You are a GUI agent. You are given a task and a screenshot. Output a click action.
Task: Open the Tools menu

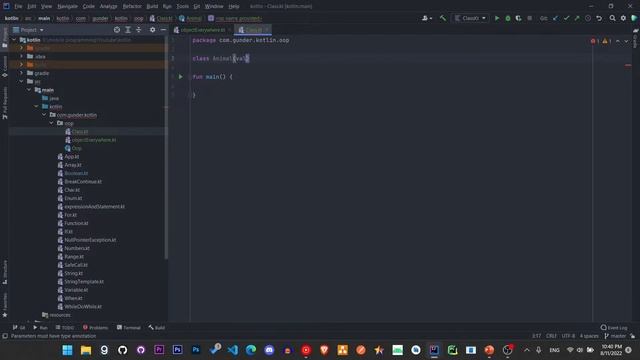(x=182, y=6)
